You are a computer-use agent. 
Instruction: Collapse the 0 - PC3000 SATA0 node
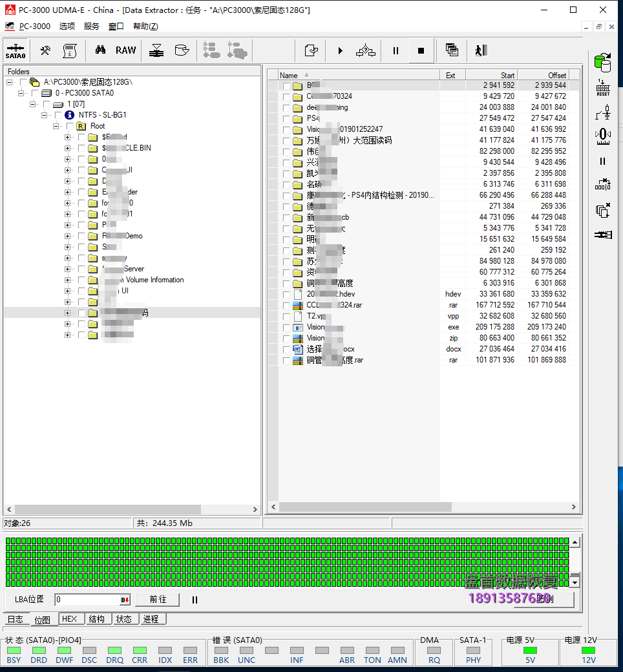[x=21, y=93]
